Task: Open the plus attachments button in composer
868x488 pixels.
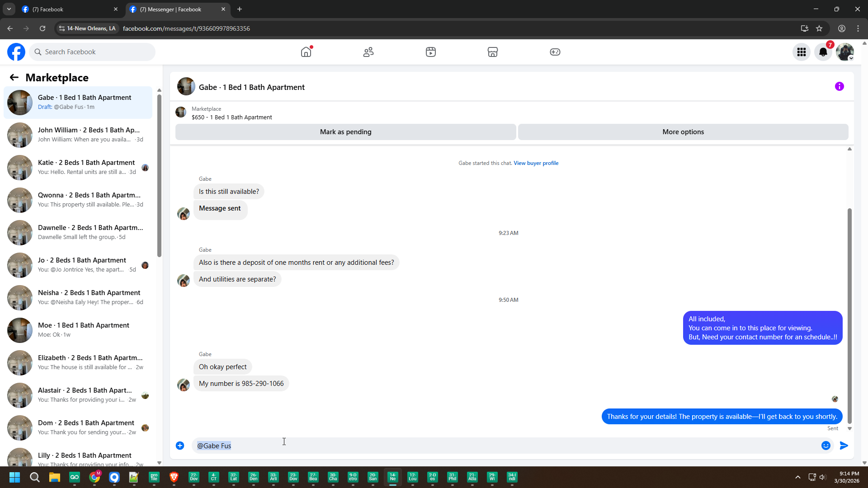Action: click(180, 446)
